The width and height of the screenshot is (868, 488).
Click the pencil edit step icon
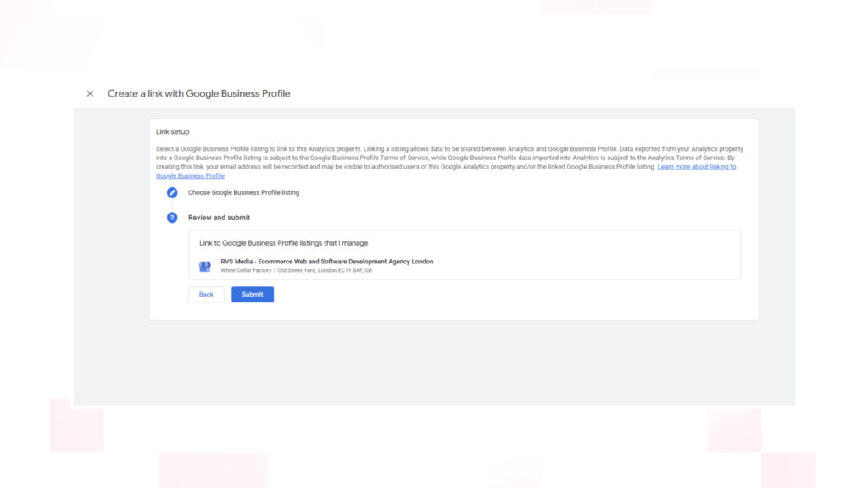(x=172, y=192)
